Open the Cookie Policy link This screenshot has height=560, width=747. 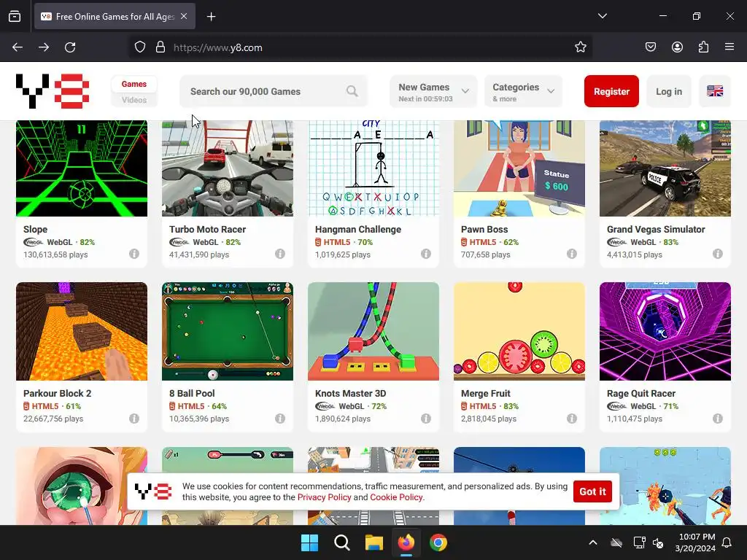point(396,497)
